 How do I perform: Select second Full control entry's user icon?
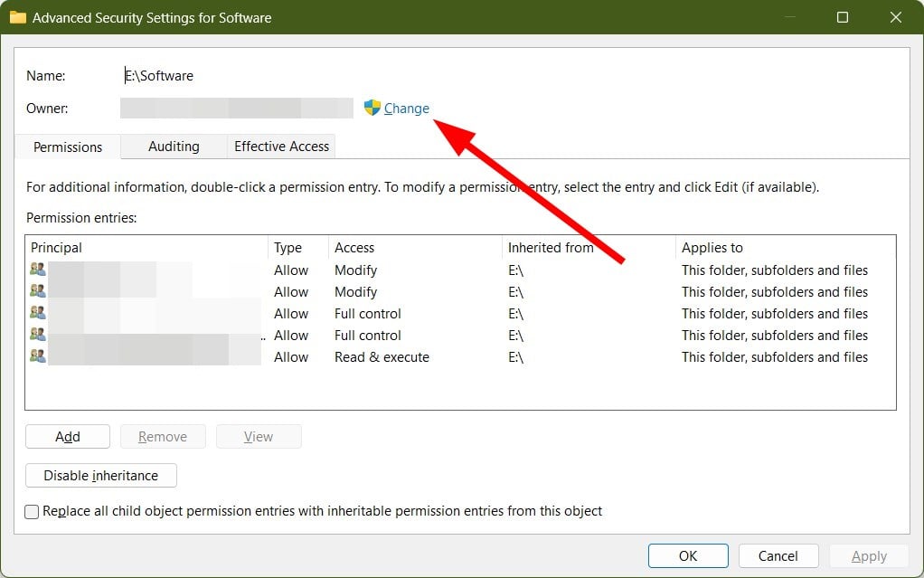click(x=38, y=335)
